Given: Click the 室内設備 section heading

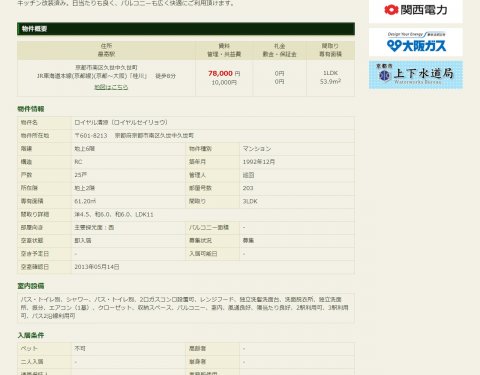Looking at the screenshot, I should click(31, 286).
